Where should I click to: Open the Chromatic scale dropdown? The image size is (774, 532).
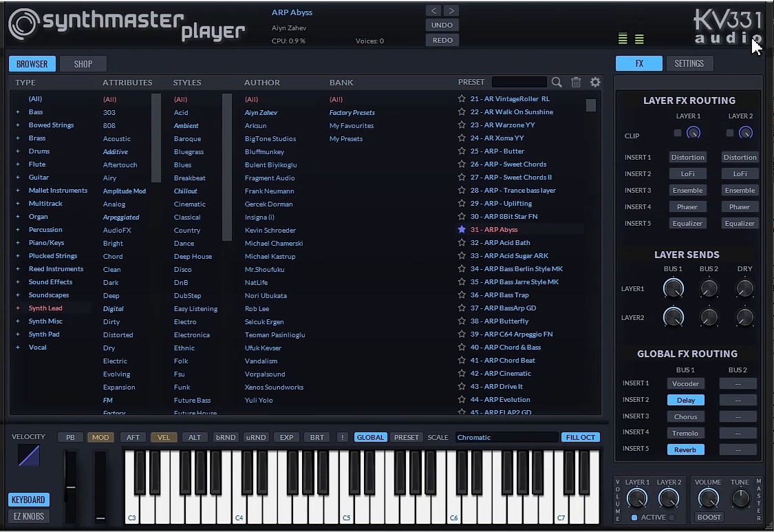pyautogui.click(x=507, y=436)
